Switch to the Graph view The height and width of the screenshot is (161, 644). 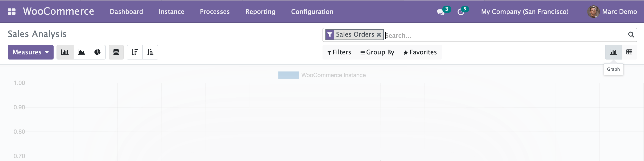[x=613, y=52]
